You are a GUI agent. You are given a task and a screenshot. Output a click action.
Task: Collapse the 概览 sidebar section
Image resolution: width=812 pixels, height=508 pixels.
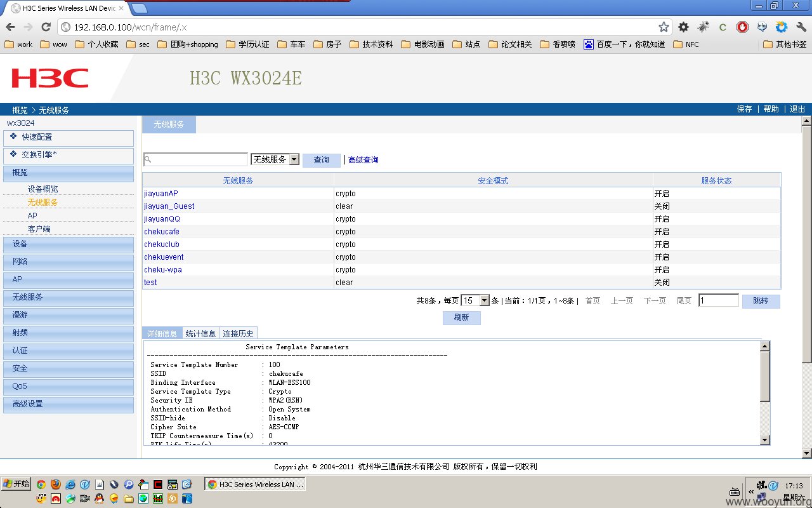[69, 173]
